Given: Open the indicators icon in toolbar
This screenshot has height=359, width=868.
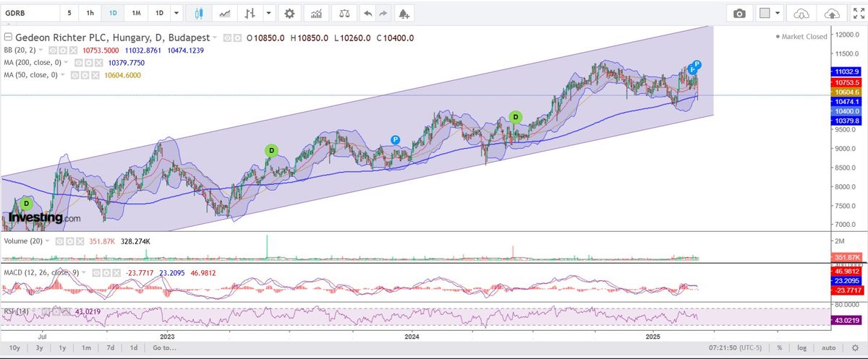Looking at the screenshot, I should (316, 14).
